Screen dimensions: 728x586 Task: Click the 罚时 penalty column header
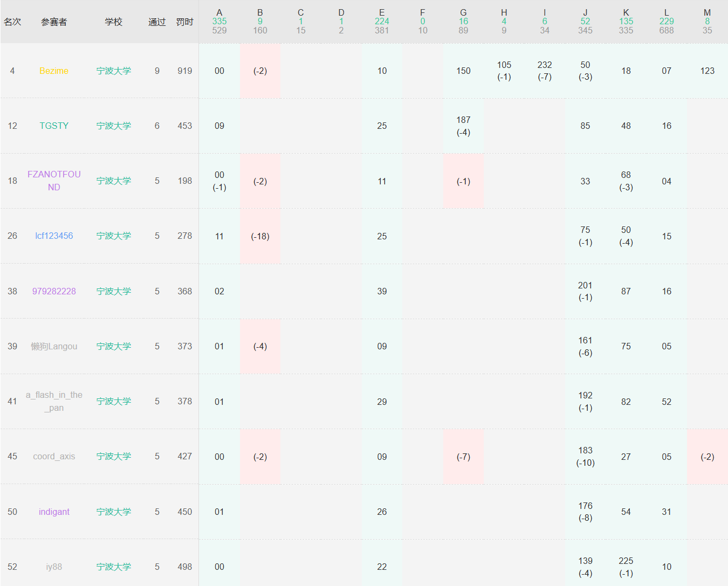(x=184, y=22)
